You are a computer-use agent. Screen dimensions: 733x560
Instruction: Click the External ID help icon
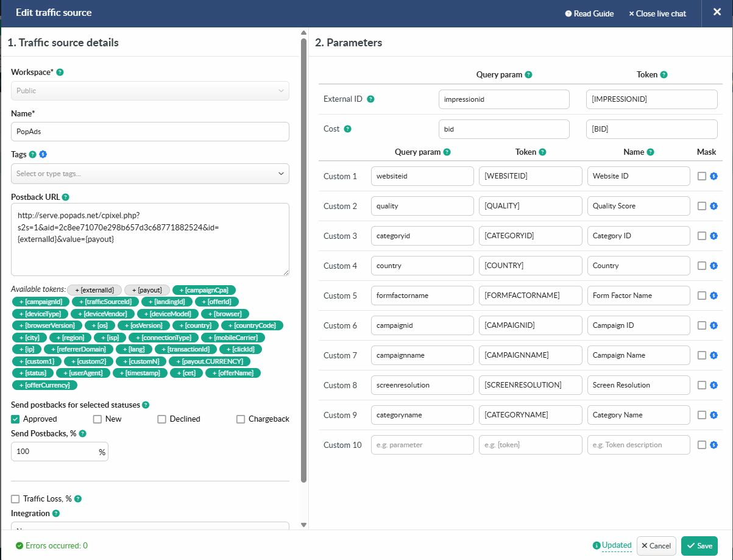point(370,99)
